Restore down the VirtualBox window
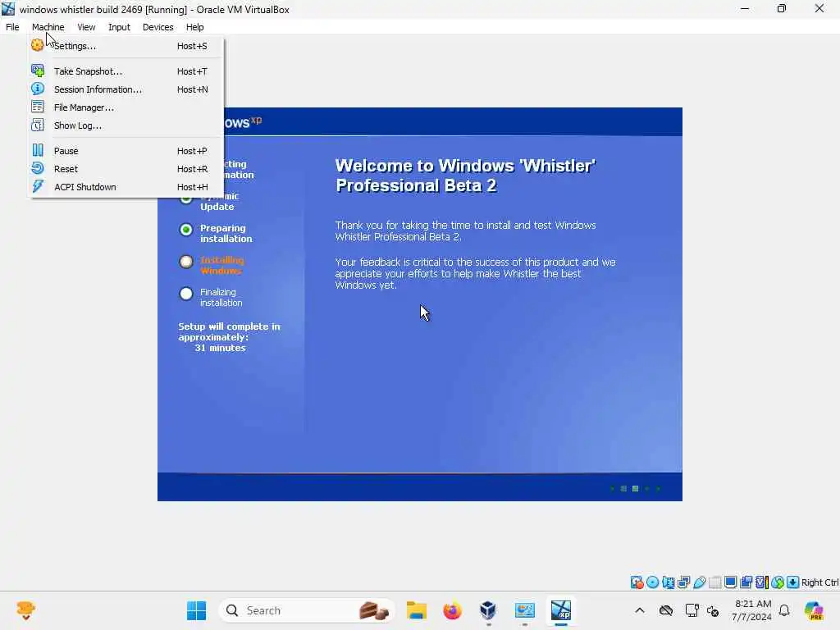Viewport: 840px width, 630px height. point(782,8)
